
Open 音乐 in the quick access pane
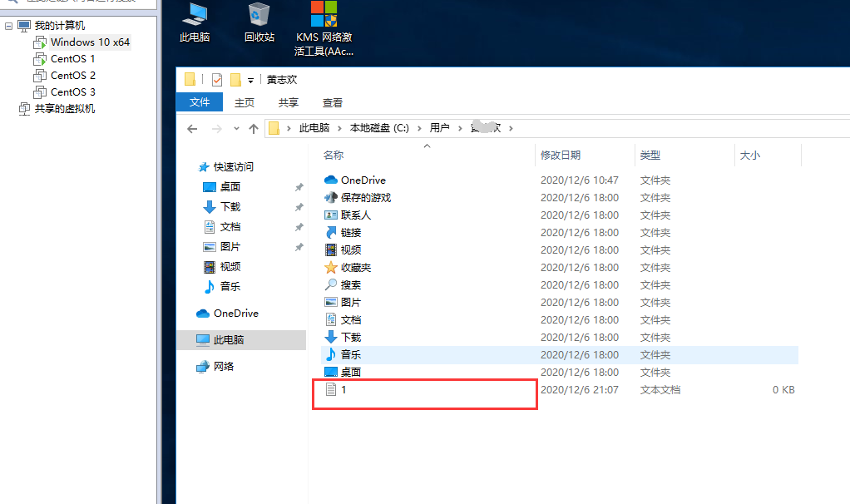point(230,287)
